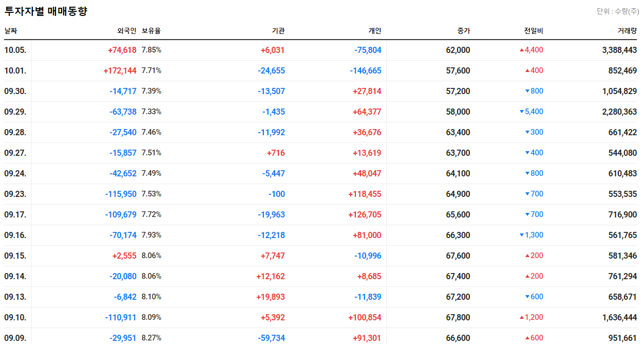Click trading volume 951,661
The image size is (644, 344).
click(x=622, y=338)
